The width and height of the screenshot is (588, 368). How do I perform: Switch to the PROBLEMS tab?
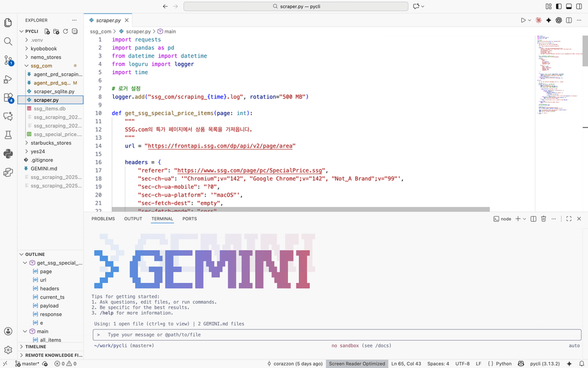point(103,219)
